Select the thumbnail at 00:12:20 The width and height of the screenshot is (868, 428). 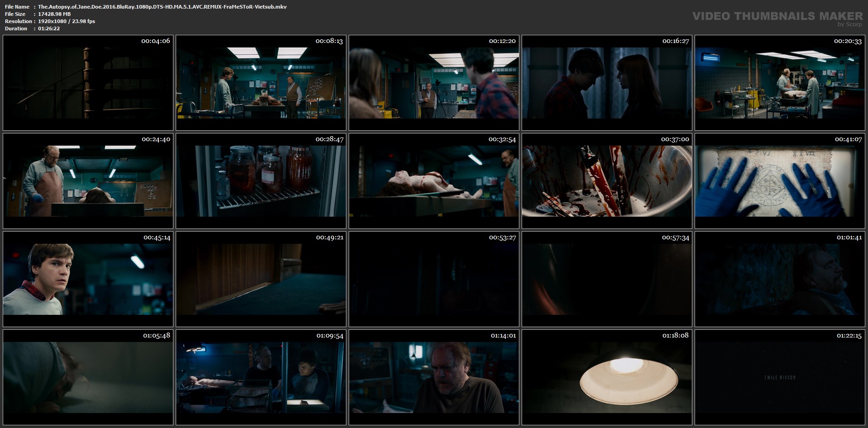tap(434, 83)
